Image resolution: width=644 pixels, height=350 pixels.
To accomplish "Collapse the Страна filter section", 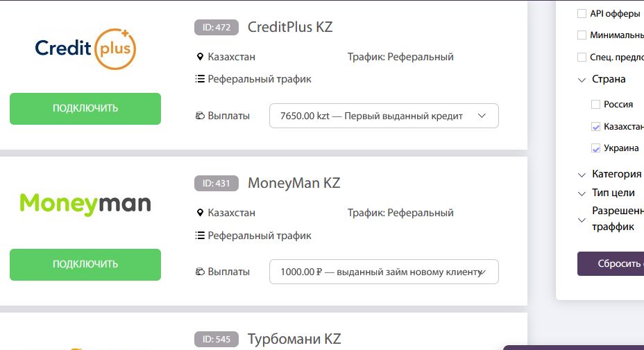I will (x=582, y=80).
